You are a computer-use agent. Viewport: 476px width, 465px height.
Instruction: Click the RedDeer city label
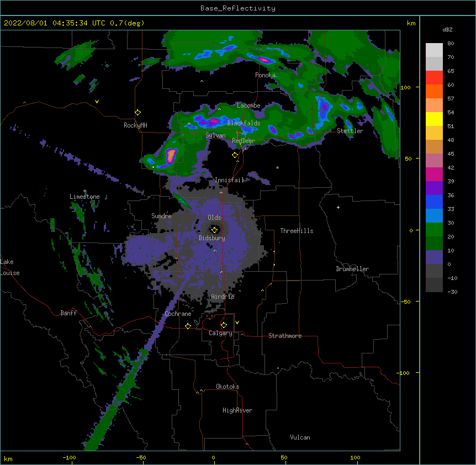pyautogui.click(x=244, y=141)
